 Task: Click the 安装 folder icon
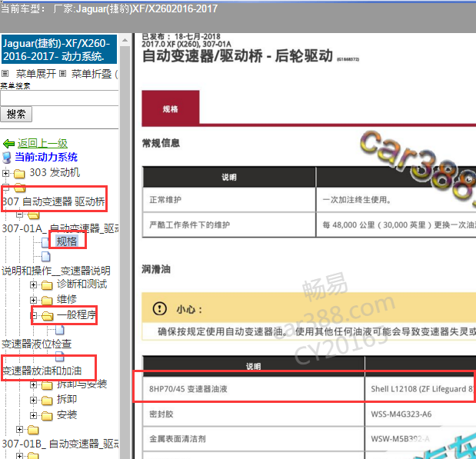tap(47, 416)
